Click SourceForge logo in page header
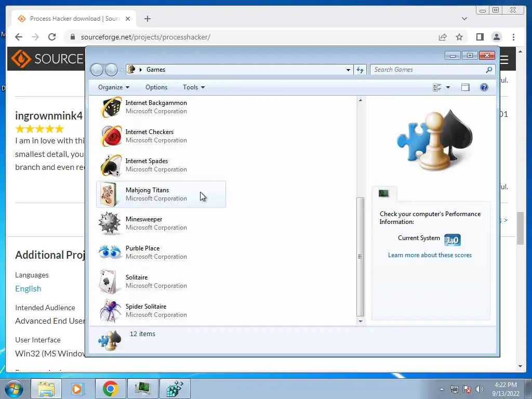This screenshot has width=532, height=399. [x=47, y=59]
